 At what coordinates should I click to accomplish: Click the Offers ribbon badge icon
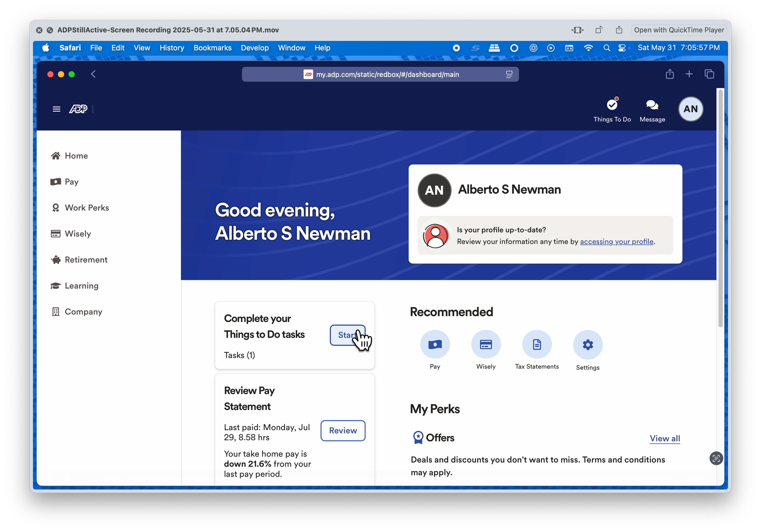pos(418,437)
